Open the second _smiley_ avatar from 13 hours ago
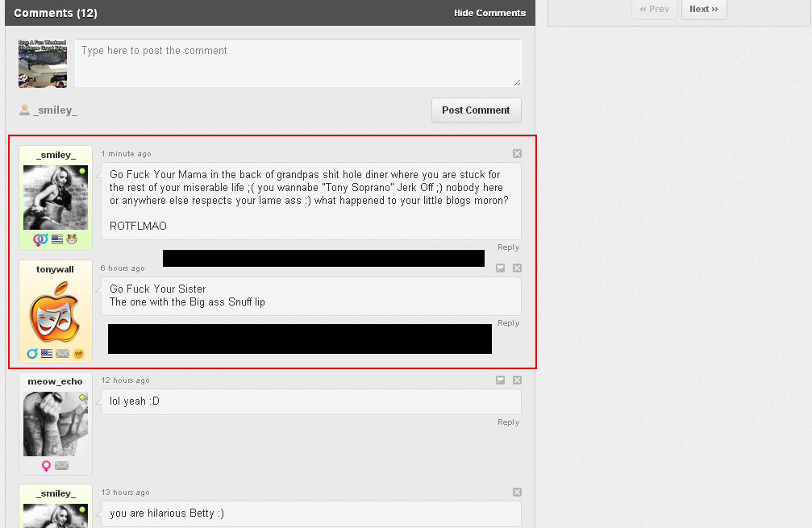812x528 pixels. pyautogui.click(x=56, y=516)
